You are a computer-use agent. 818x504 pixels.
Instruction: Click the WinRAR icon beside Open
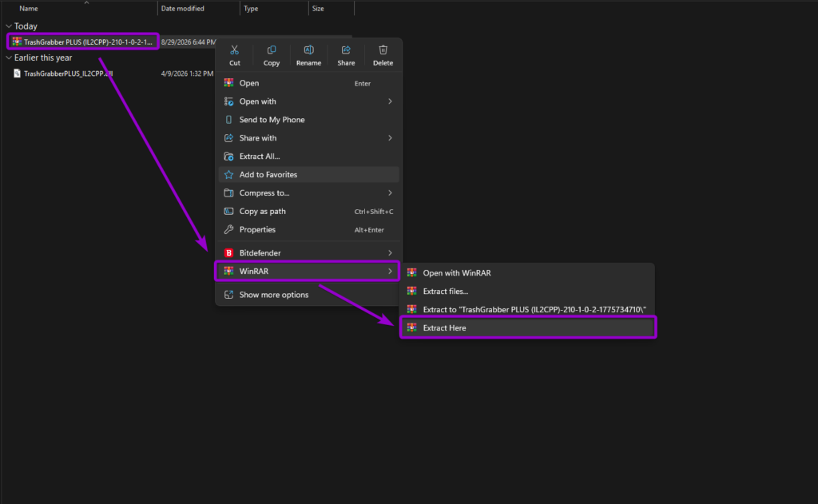(x=228, y=83)
